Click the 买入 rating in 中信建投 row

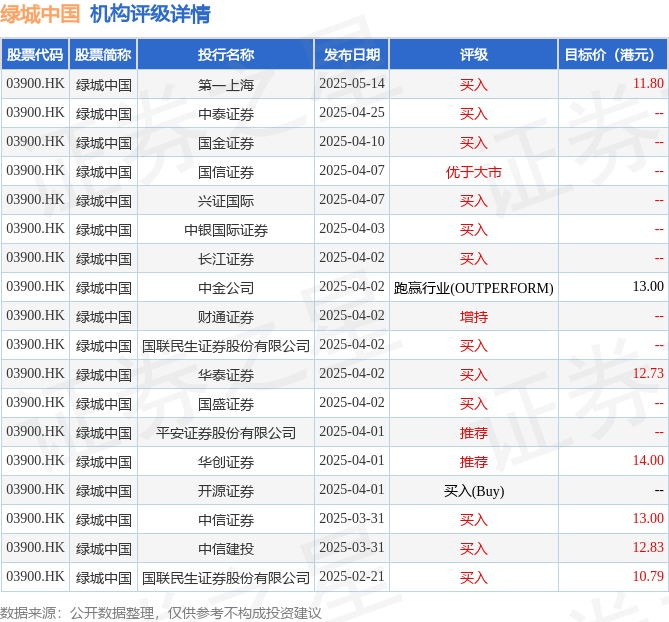pyautogui.click(x=474, y=549)
